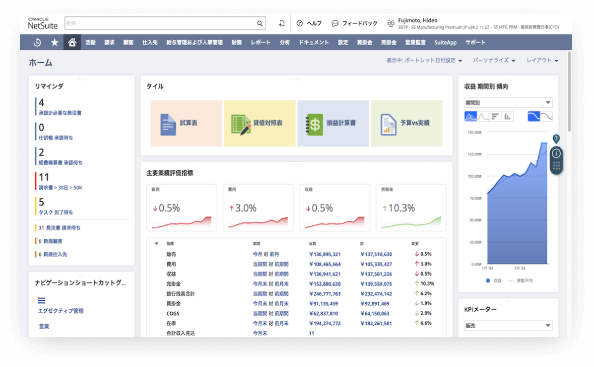Click the page vertical scrollbar

pos(569,92)
